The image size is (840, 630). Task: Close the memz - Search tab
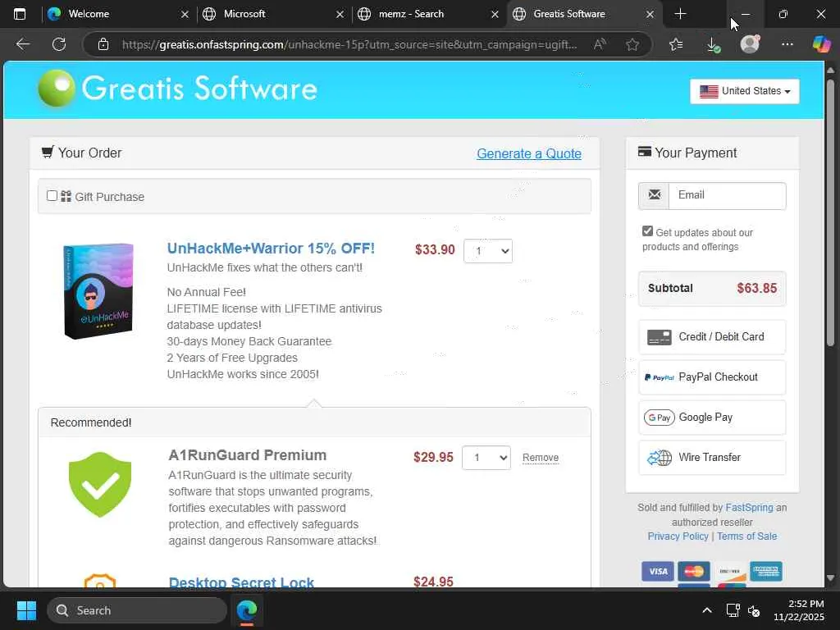(x=495, y=15)
